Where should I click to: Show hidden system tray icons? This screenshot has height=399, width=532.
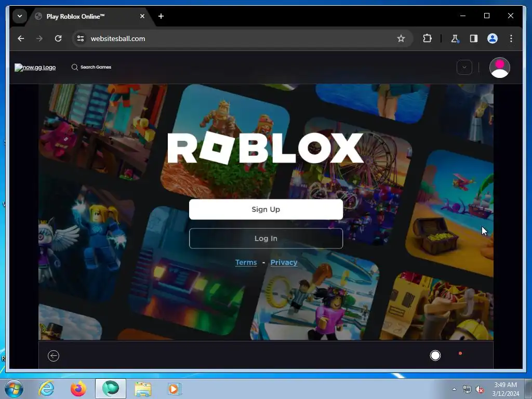454,389
